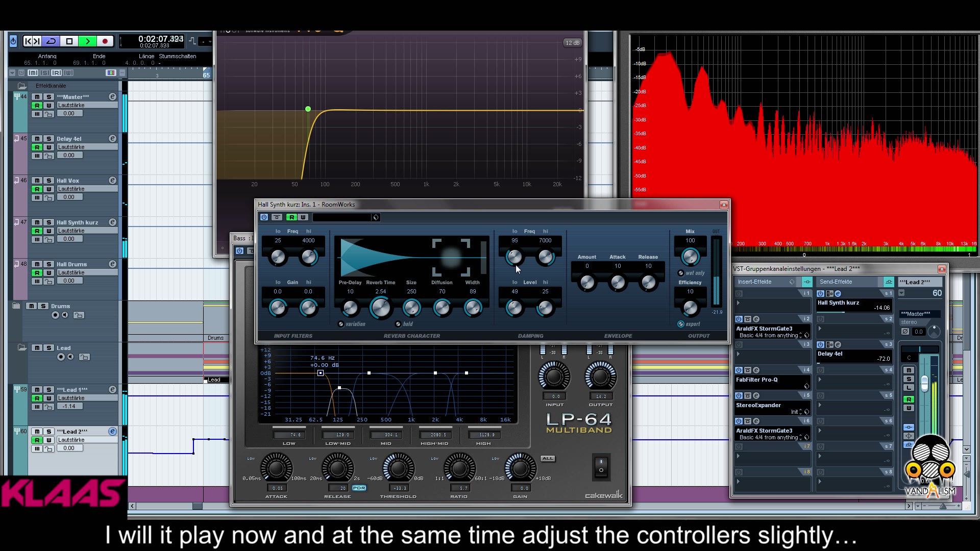Open channel settings for ***Lead 1*** track
The height and width of the screenshot is (551, 980).
pos(112,390)
